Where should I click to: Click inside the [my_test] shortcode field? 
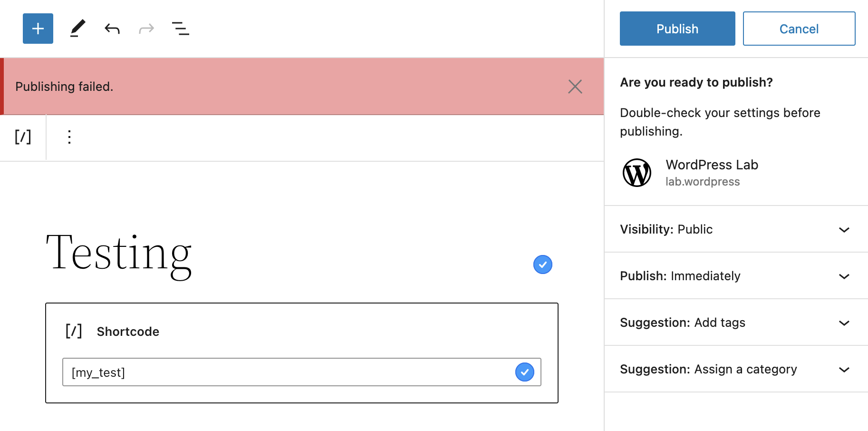point(238,372)
